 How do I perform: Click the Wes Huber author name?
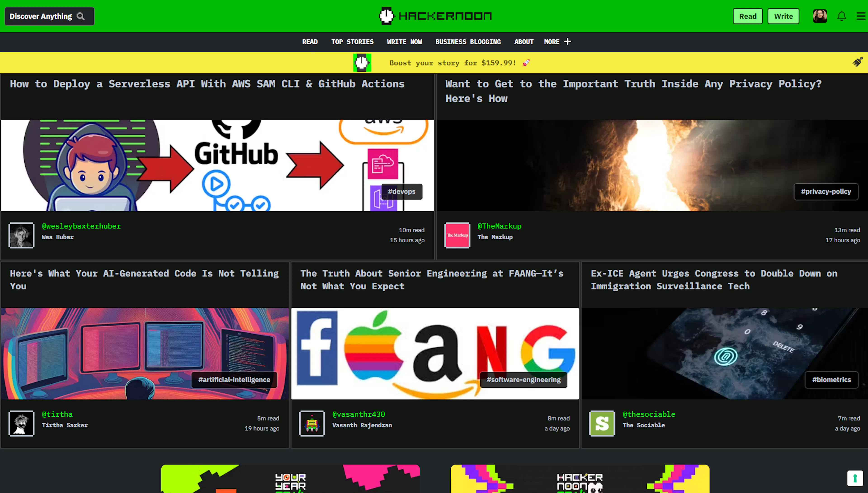58,237
